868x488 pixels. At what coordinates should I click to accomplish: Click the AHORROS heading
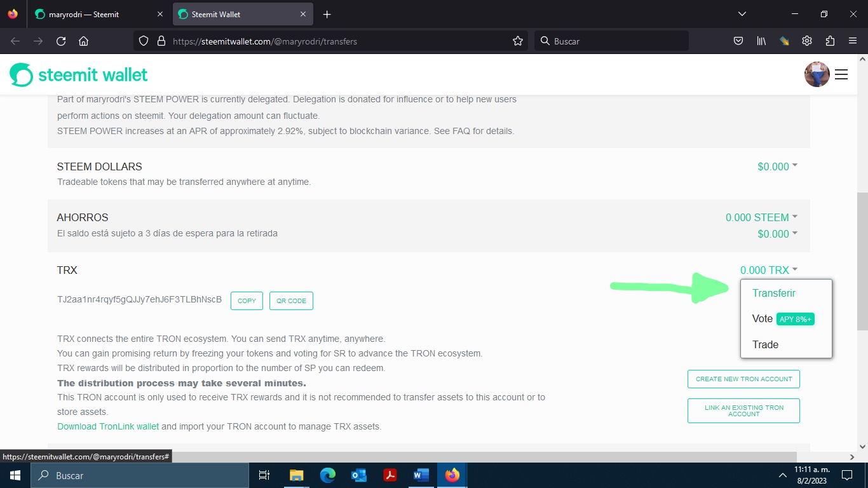(x=83, y=217)
